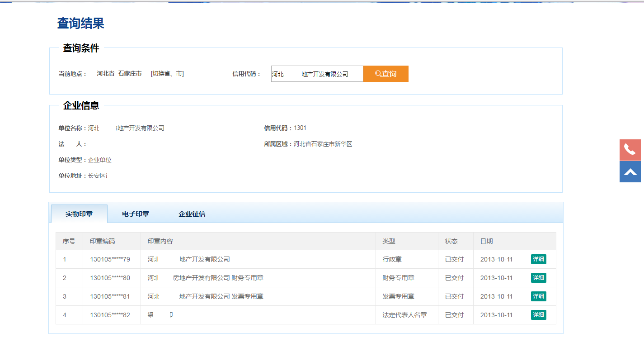644x352 pixels.
Task: Click the 信用代码 value 1301
Action: (x=300, y=128)
